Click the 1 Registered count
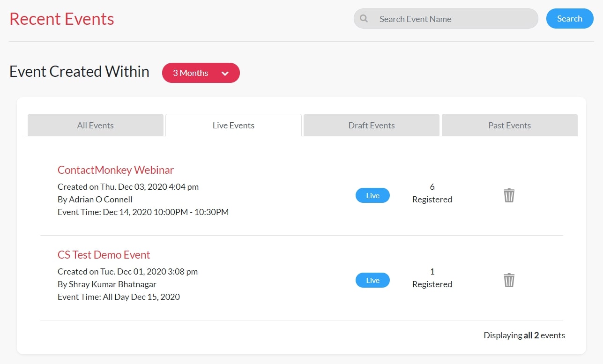 pyautogui.click(x=432, y=278)
